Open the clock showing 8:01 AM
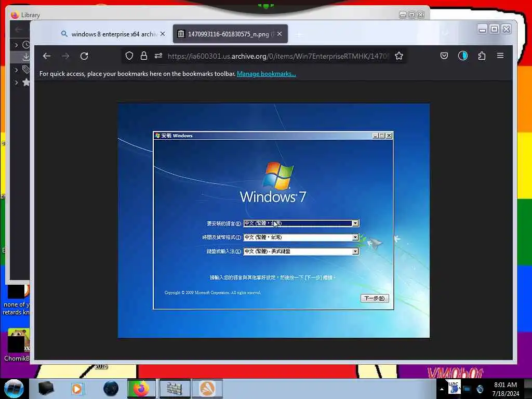The image size is (532, 399). point(506,389)
